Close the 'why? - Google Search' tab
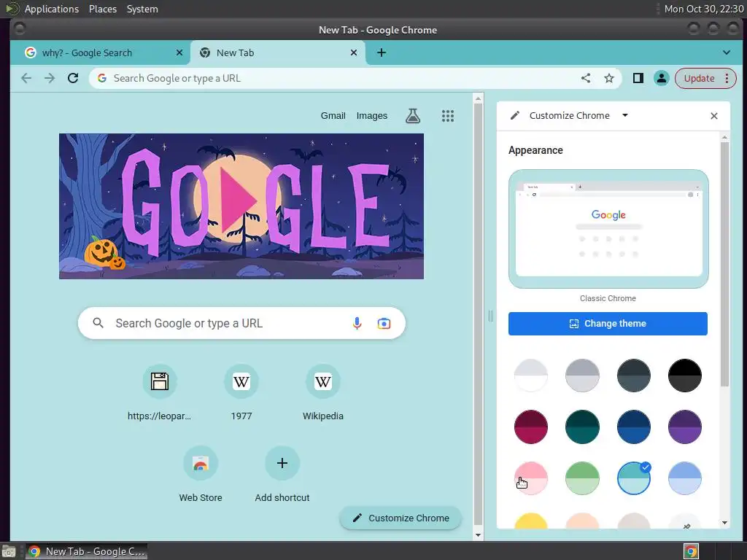The image size is (747, 560). click(x=179, y=52)
